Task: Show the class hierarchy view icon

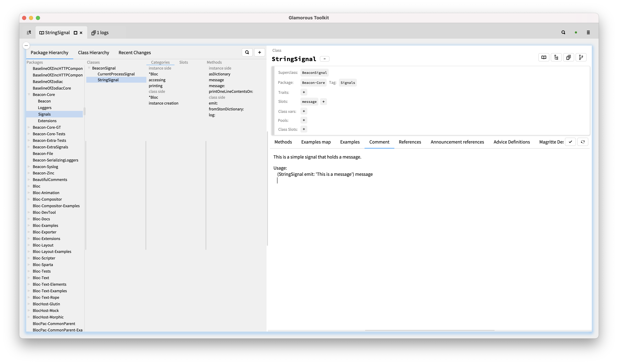Action: pos(556,57)
